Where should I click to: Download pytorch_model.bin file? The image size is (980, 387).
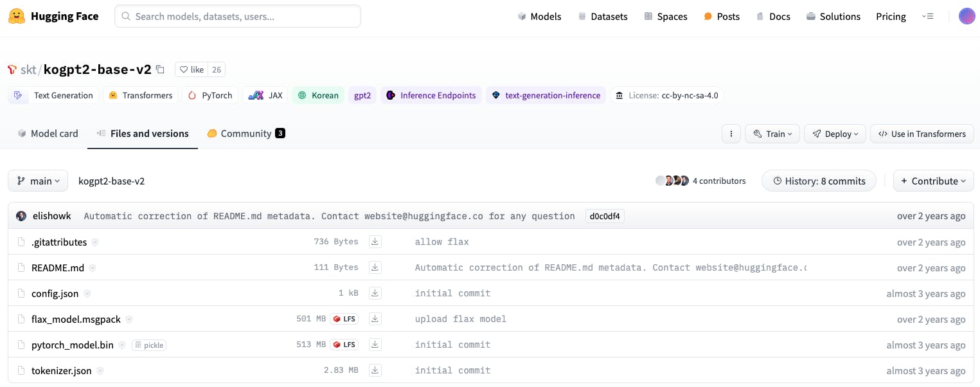tap(375, 345)
